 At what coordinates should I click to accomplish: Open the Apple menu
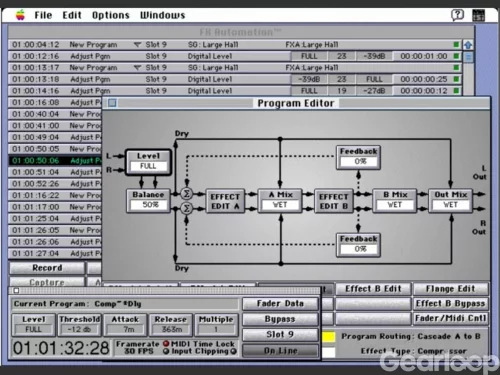(20, 15)
